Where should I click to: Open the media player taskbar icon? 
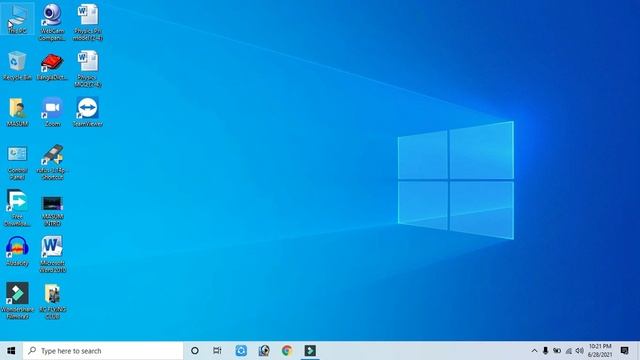[x=264, y=351]
